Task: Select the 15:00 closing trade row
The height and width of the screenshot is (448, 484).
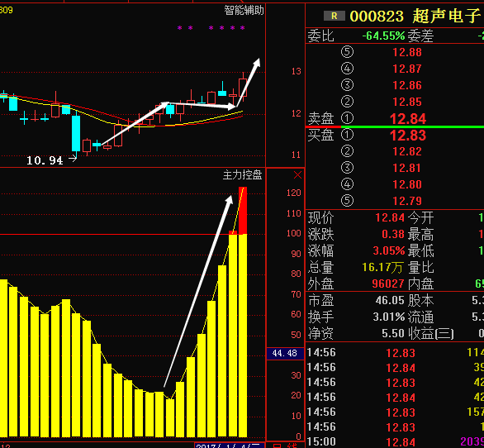Action: click(395, 441)
